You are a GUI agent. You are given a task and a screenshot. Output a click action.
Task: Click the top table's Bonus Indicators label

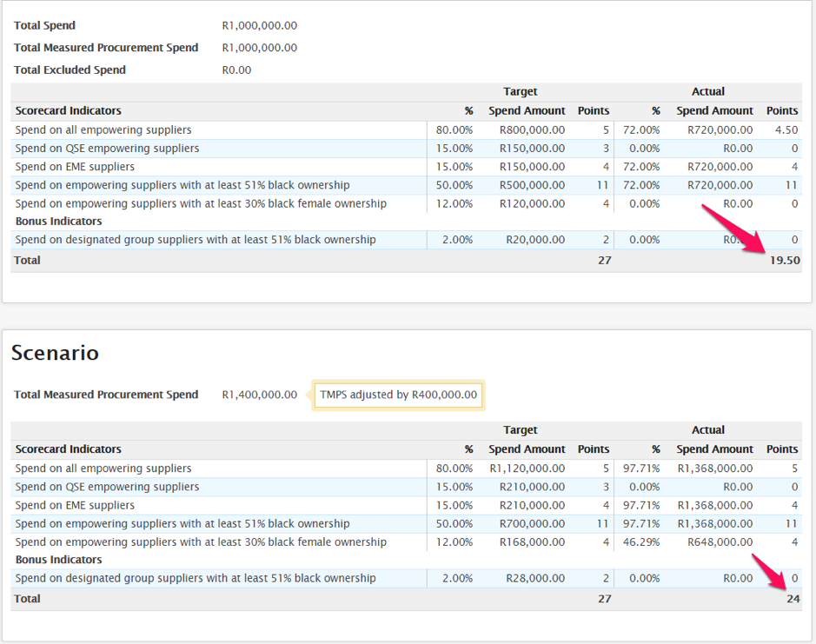[x=59, y=222]
